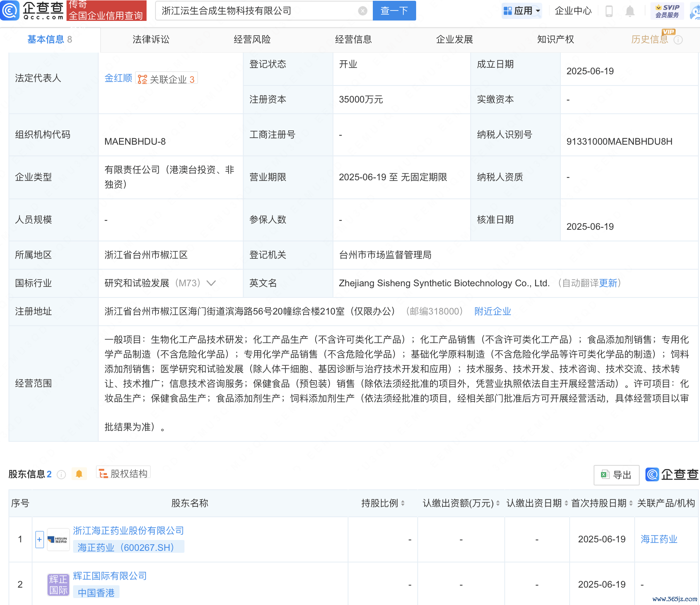
Task: Open the mobile phone app icon
Action: (609, 11)
